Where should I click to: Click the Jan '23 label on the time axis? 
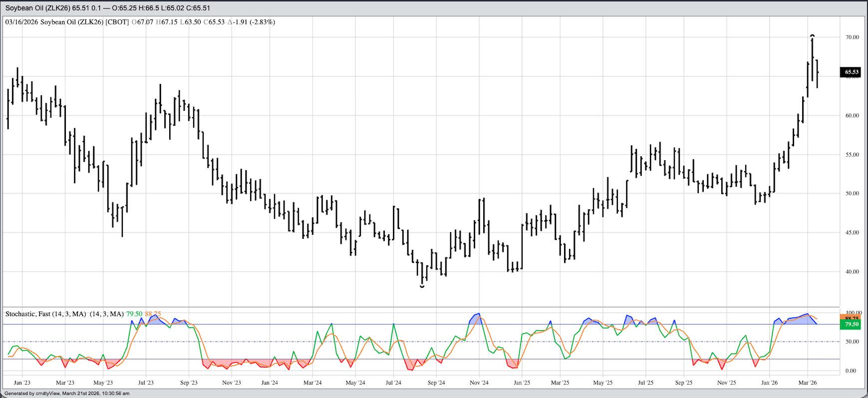pyautogui.click(x=22, y=383)
